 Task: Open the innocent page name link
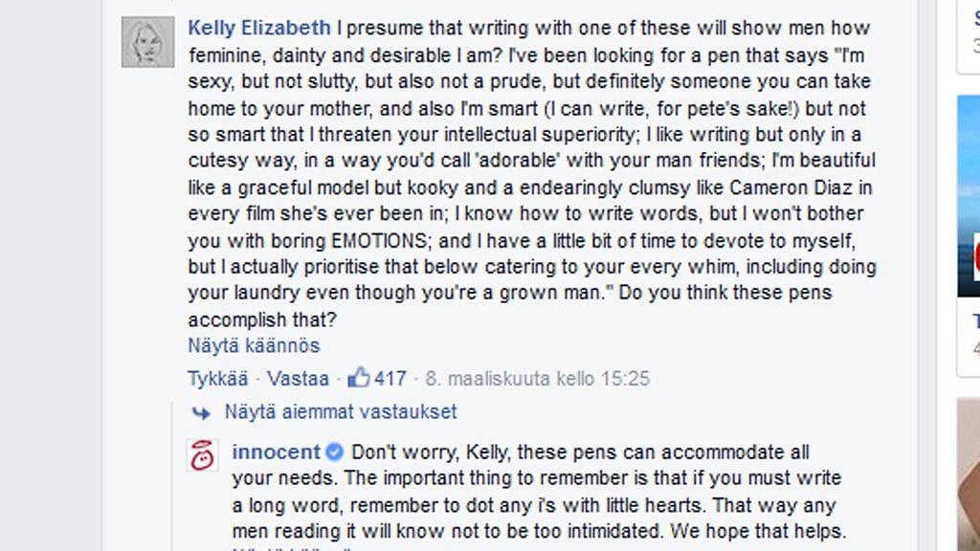coord(276,452)
